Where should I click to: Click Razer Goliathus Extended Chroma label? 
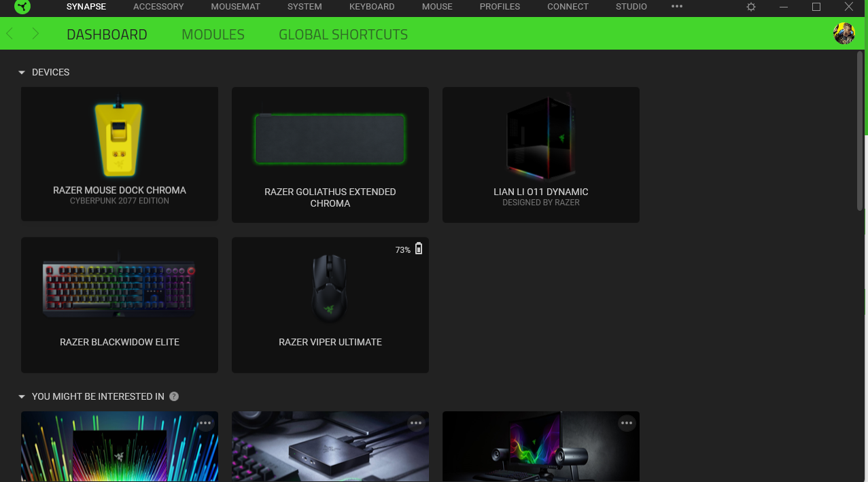point(330,198)
